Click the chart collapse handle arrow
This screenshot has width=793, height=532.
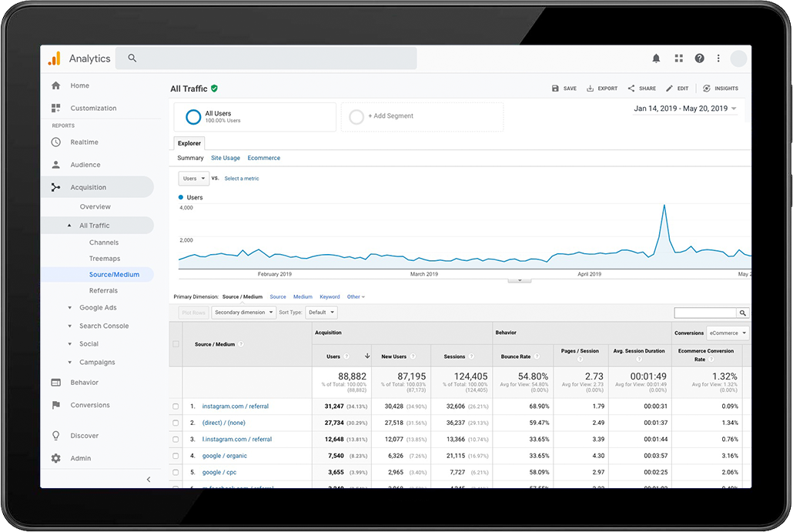(520, 279)
